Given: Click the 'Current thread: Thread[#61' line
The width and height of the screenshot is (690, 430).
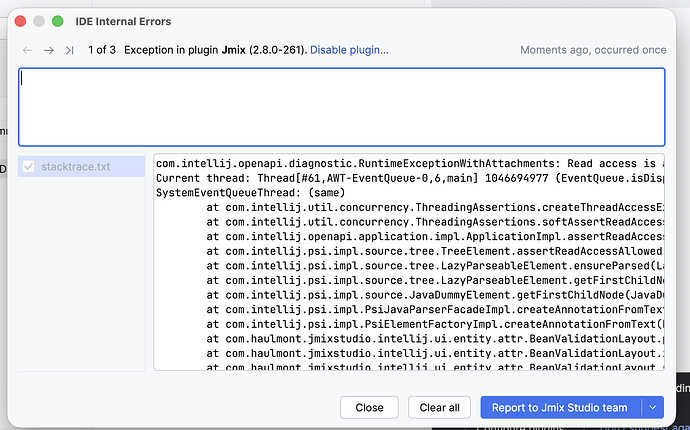Looking at the screenshot, I should click(409, 178).
